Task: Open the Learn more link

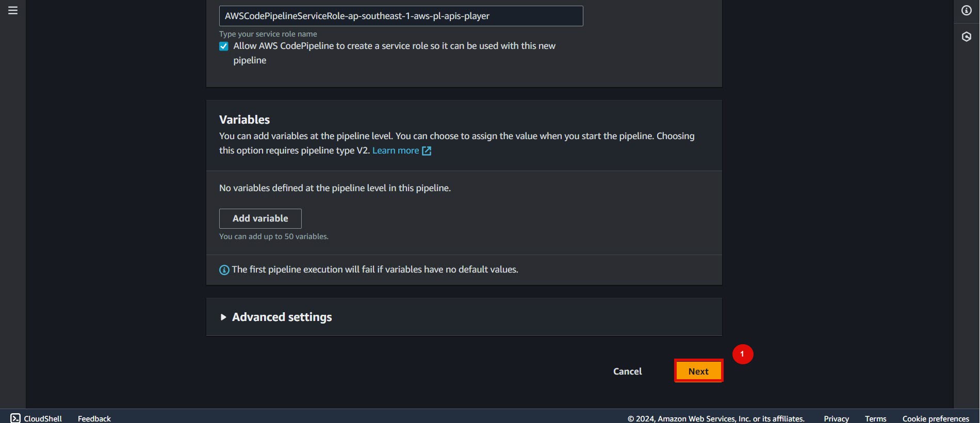Action: (x=396, y=150)
